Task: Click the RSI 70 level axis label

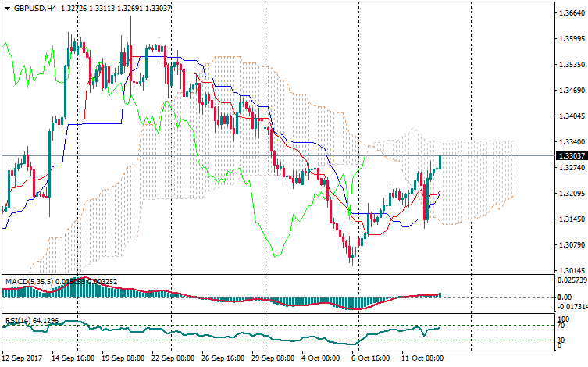Action: 561,326
